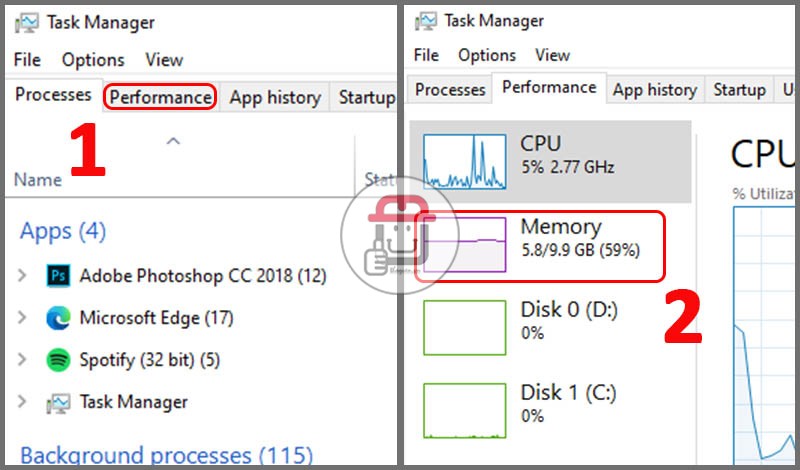Click Task Manager title icon in right window
The height and width of the screenshot is (470, 800).
tap(426, 21)
